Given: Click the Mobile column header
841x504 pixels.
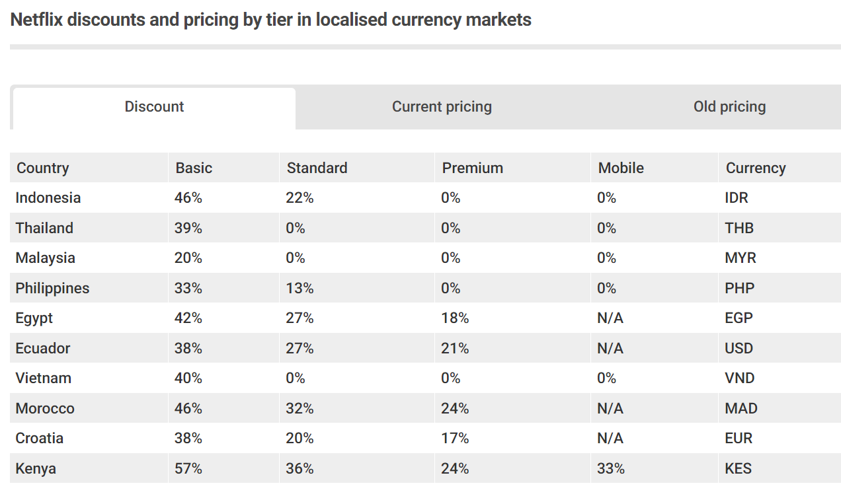Looking at the screenshot, I should click(621, 168).
